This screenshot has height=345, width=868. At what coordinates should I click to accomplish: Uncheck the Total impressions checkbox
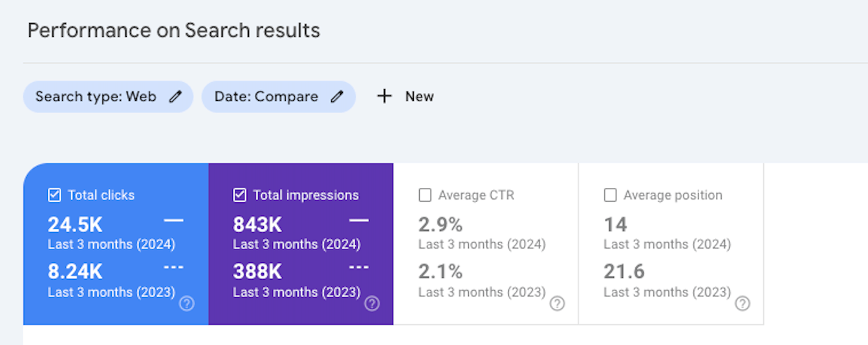pos(240,195)
